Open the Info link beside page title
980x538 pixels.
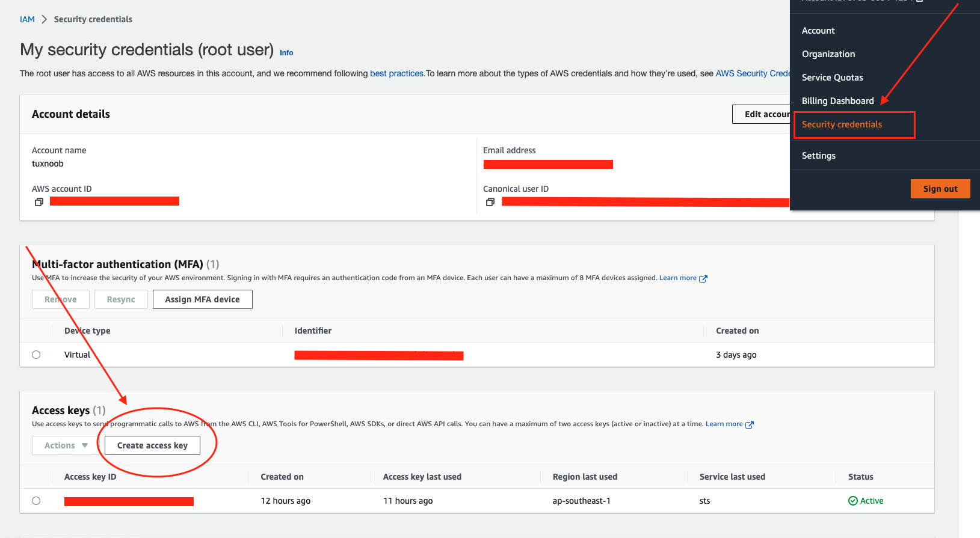(286, 53)
